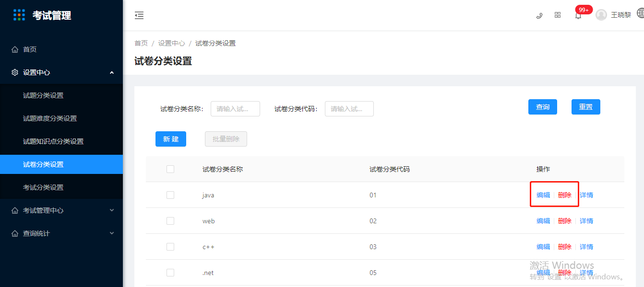The height and width of the screenshot is (287, 644).
Task: Focus the 试卷分类名称 input field
Action: coord(235,109)
